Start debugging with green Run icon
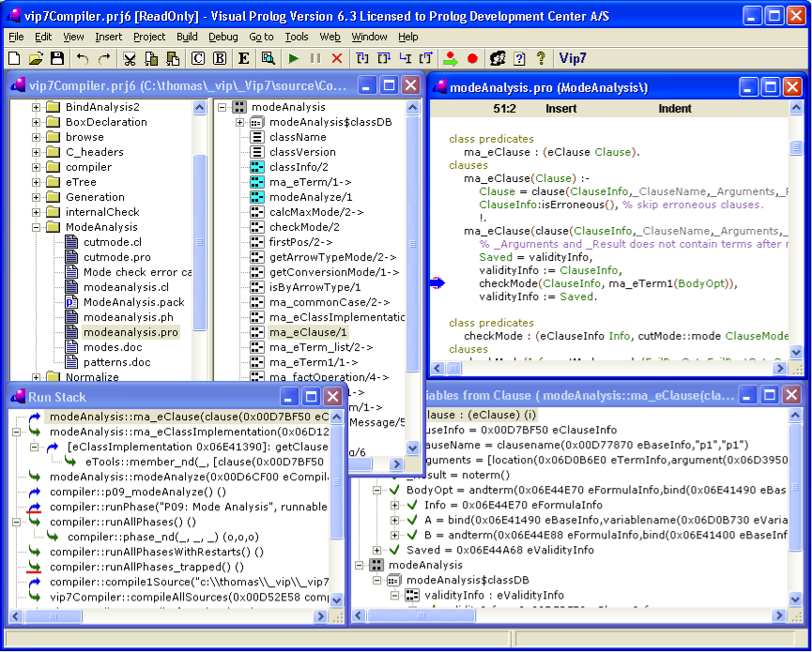Screen dimensions: 812x652 pos(294,58)
